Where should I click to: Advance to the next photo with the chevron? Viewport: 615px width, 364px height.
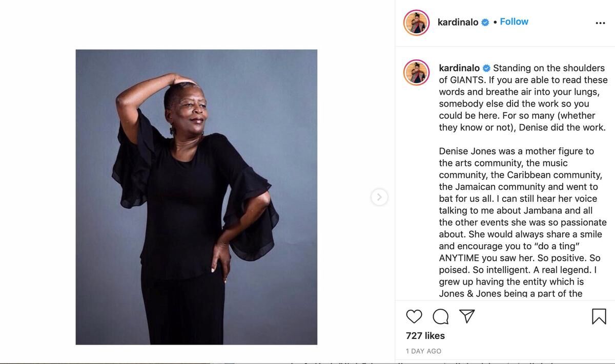click(379, 197)
